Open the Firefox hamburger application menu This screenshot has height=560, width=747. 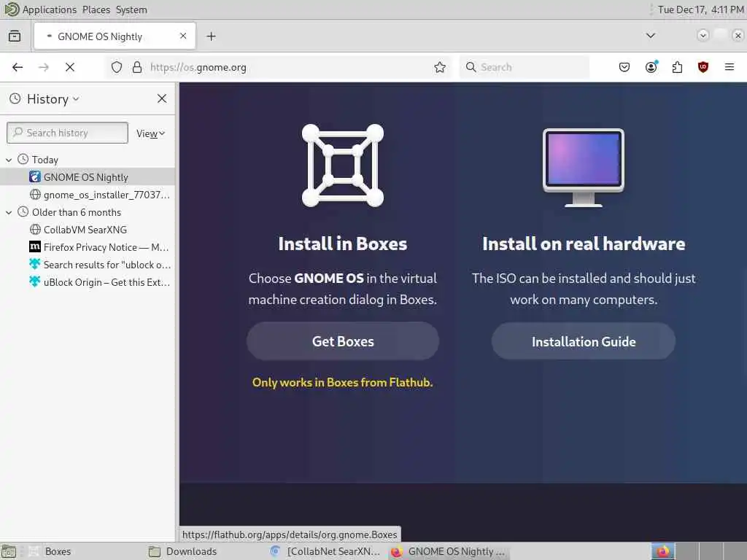[x=729, y=67]
